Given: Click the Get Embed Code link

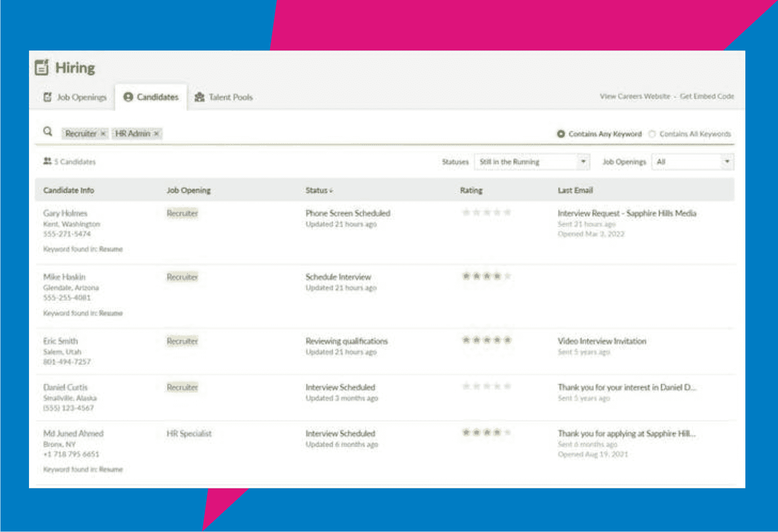Looking at the screenshot, I should tap(706, 96).
